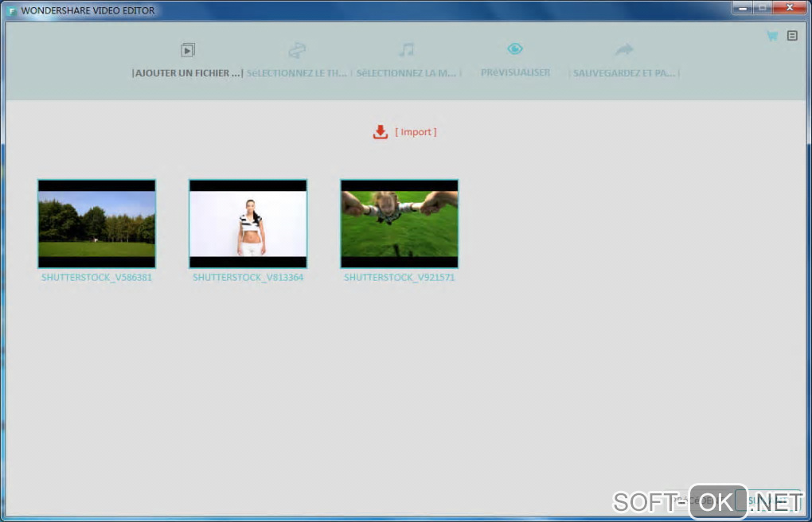Click the Wondershare app icon in title bar
This screenshot has height=522, width=812.
click(11, 10)
